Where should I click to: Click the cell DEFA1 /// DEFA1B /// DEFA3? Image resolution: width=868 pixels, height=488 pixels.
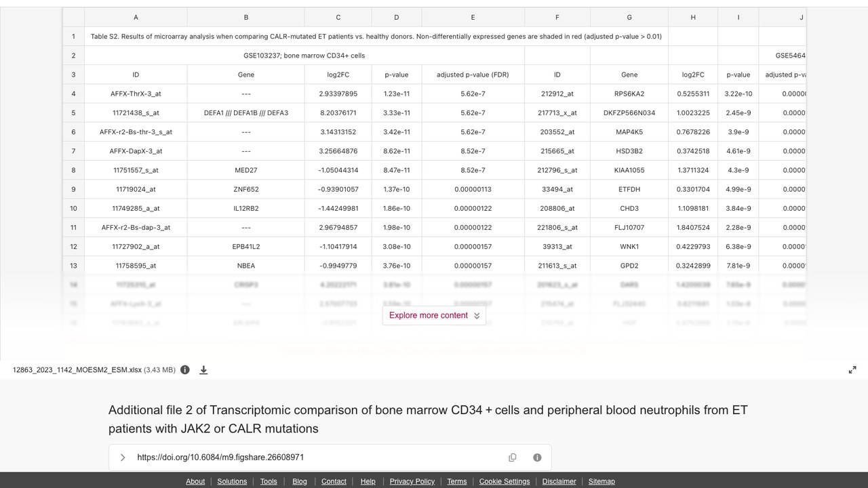pos(246,113)
